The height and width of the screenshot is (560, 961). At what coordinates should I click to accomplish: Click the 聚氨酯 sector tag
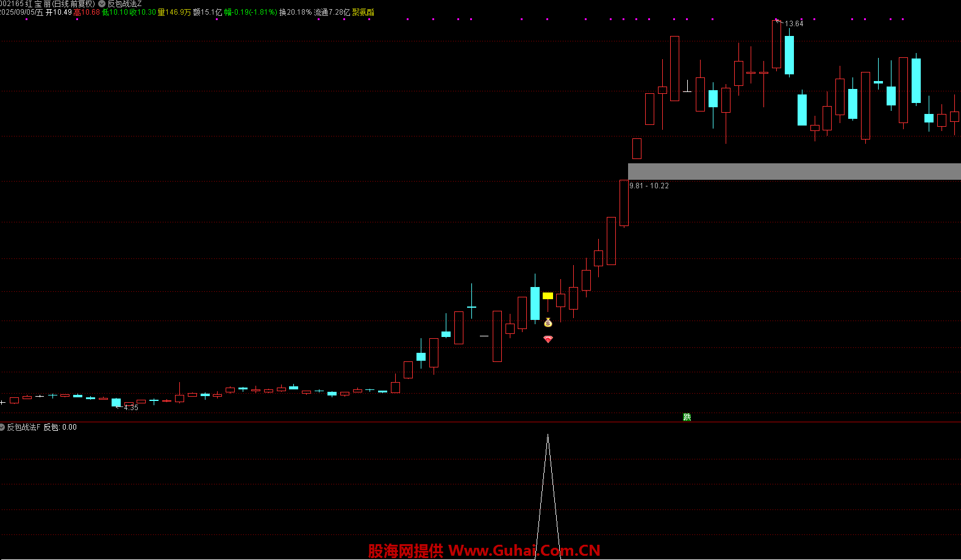363,12
